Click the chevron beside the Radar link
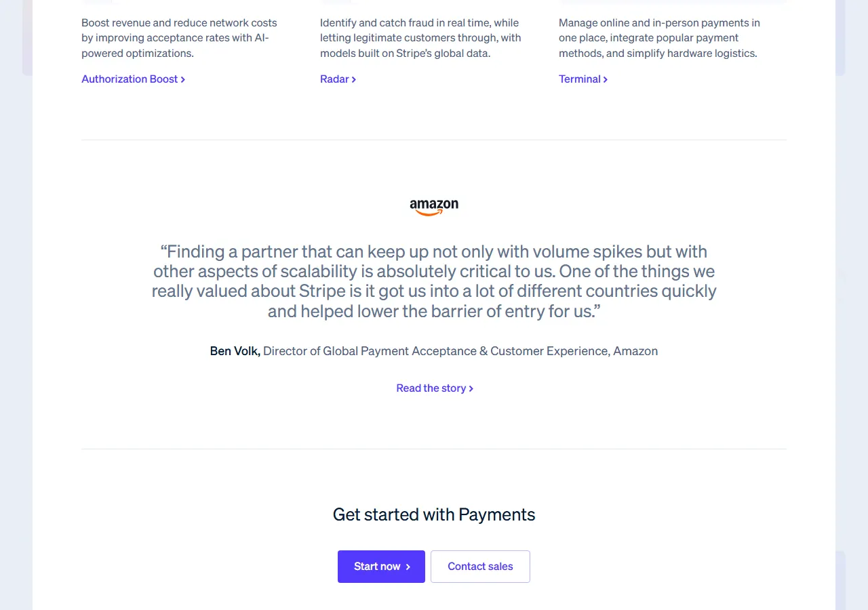 click(355, 79)
